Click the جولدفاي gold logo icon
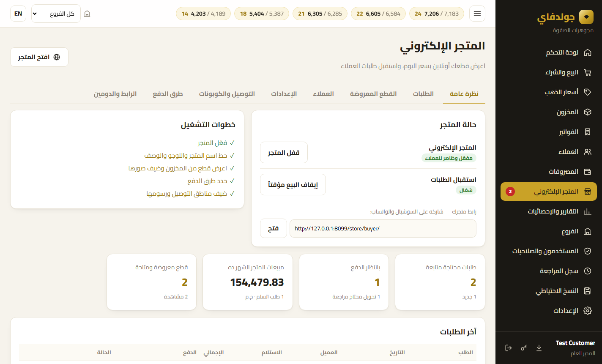Viewport: 602px width, 364px height. point(586,17)
